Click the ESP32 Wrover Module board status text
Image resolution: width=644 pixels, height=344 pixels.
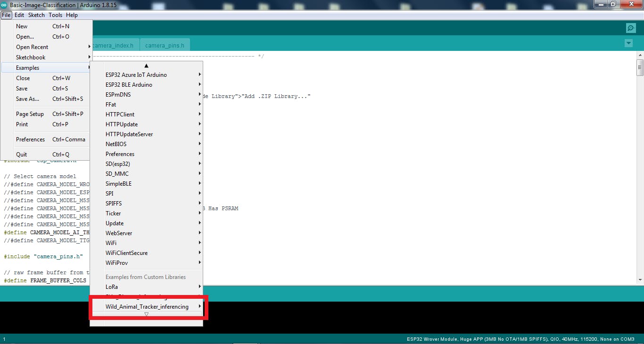520,339
